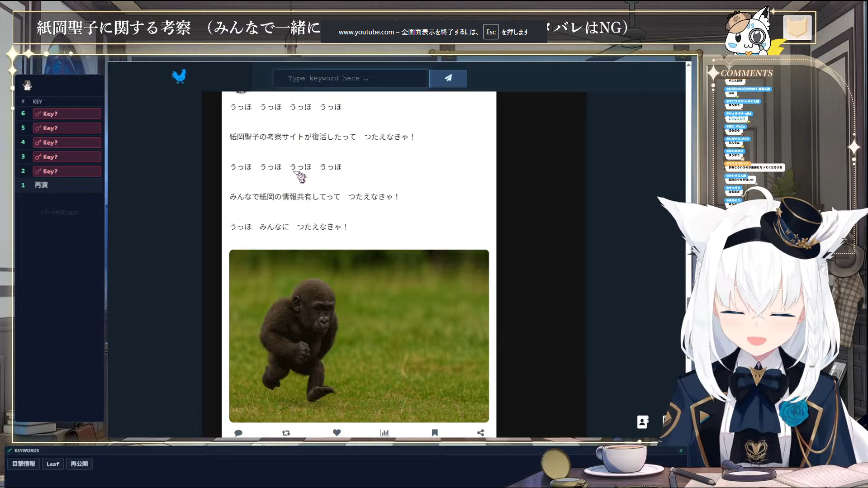
Task: Click the 再公開 keyword tag
Action: (x=79, y=464)
